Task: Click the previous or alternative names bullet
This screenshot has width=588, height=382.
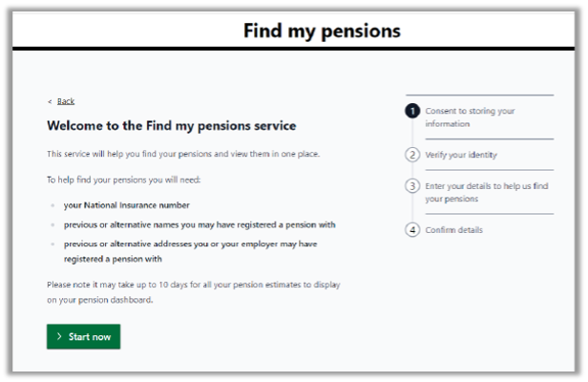Action: [x=199, y=224]
